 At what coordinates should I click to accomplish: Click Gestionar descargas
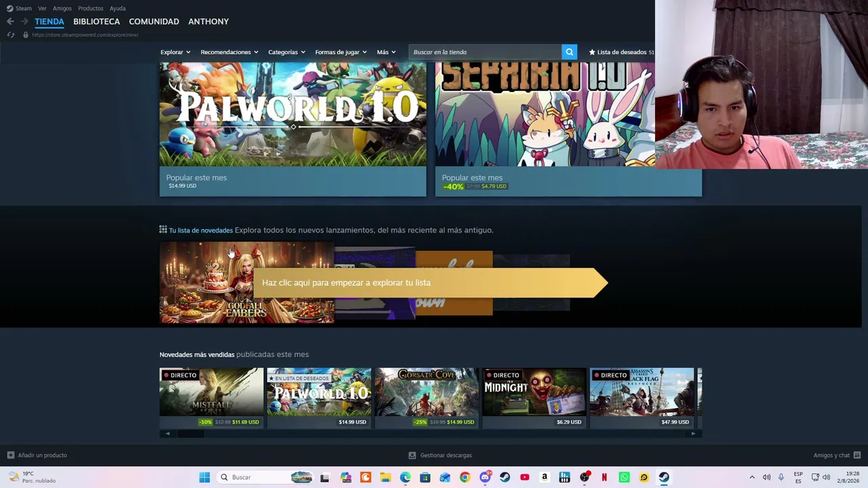(446, 455)
